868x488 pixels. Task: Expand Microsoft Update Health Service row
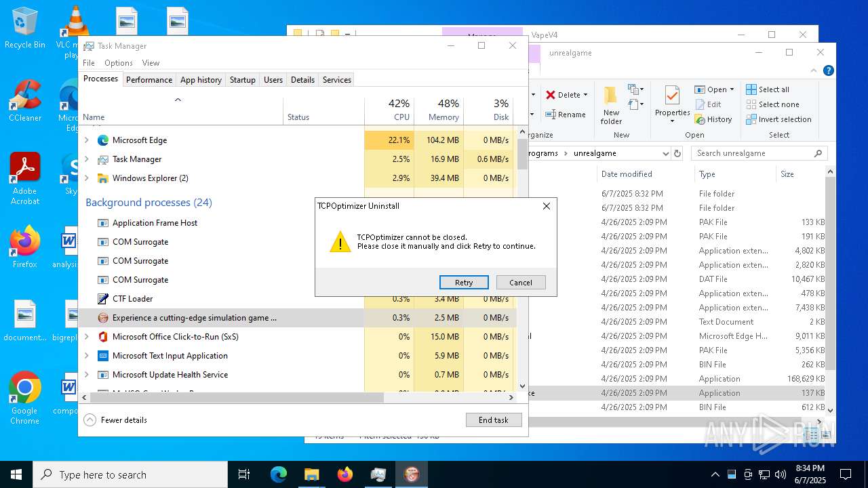point(86,375)
